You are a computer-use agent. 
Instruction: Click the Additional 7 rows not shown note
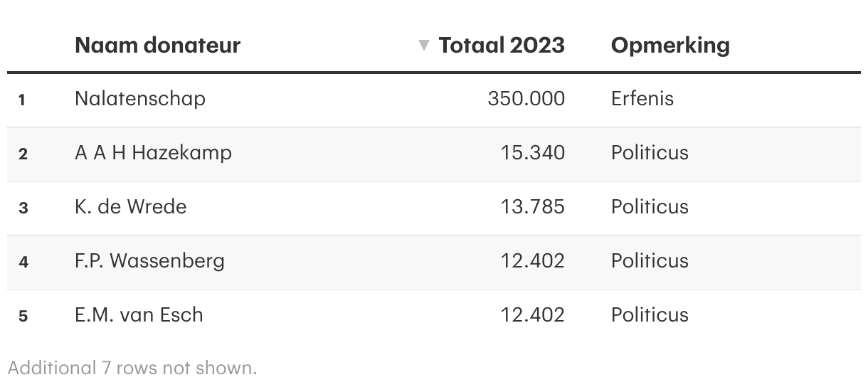132,368
